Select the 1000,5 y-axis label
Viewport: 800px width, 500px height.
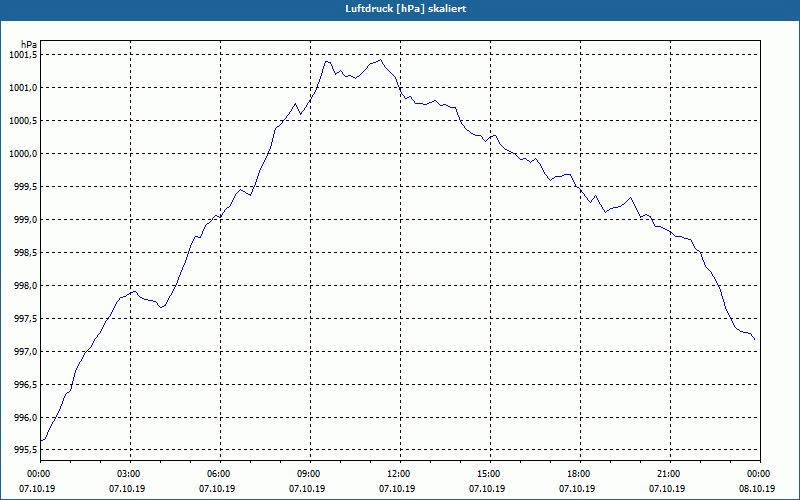(23, 121)
